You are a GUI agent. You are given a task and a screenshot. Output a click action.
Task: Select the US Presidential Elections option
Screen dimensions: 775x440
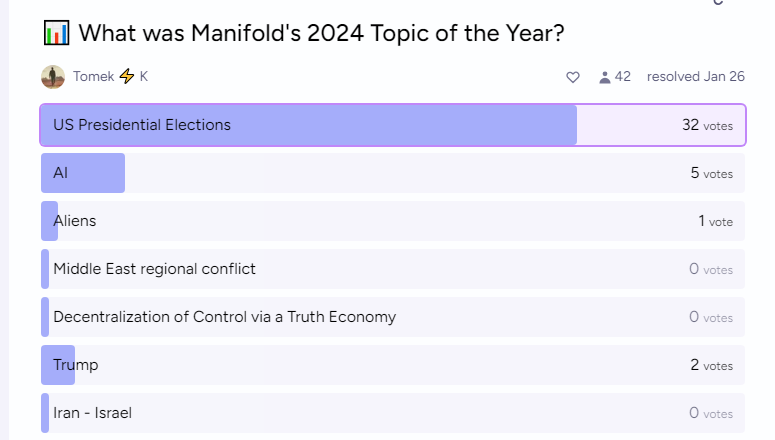click(393, 125)
